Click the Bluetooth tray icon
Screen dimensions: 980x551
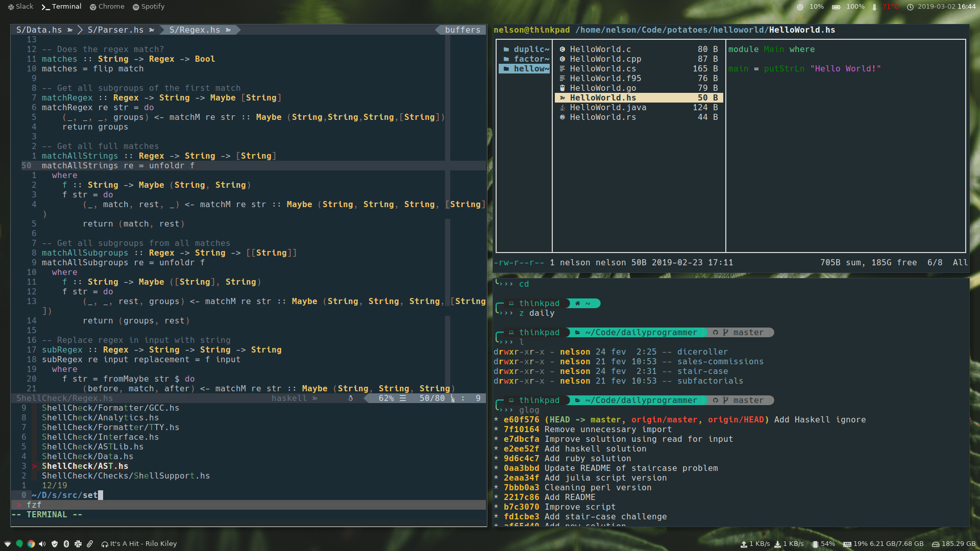66,544
